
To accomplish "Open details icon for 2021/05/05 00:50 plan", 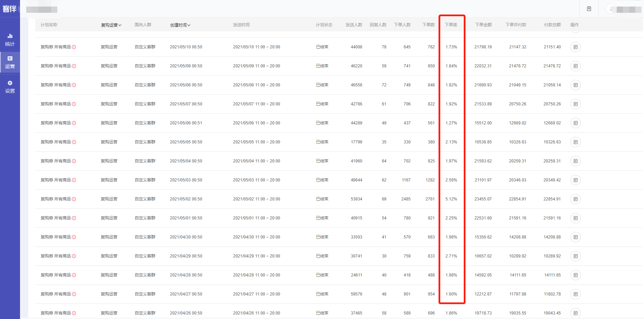I will coord(575,142).
